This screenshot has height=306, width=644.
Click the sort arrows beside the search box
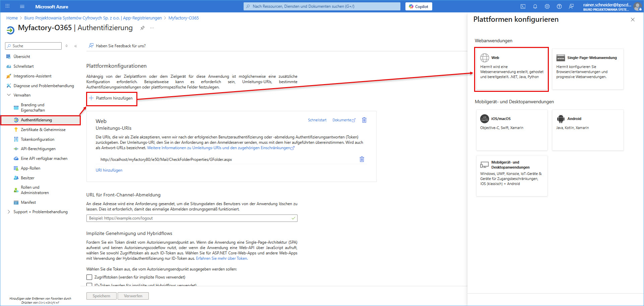pos(67,46)
